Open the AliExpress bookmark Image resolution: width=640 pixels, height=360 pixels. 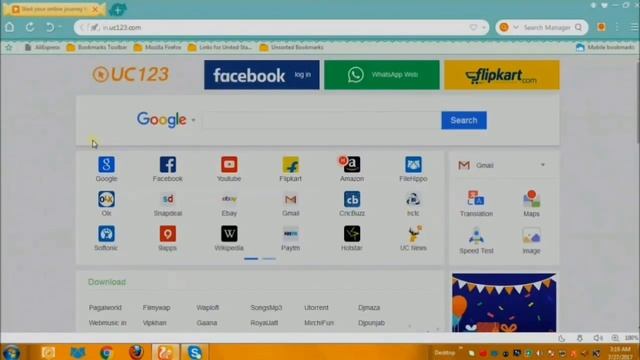(x=42, y=47)
